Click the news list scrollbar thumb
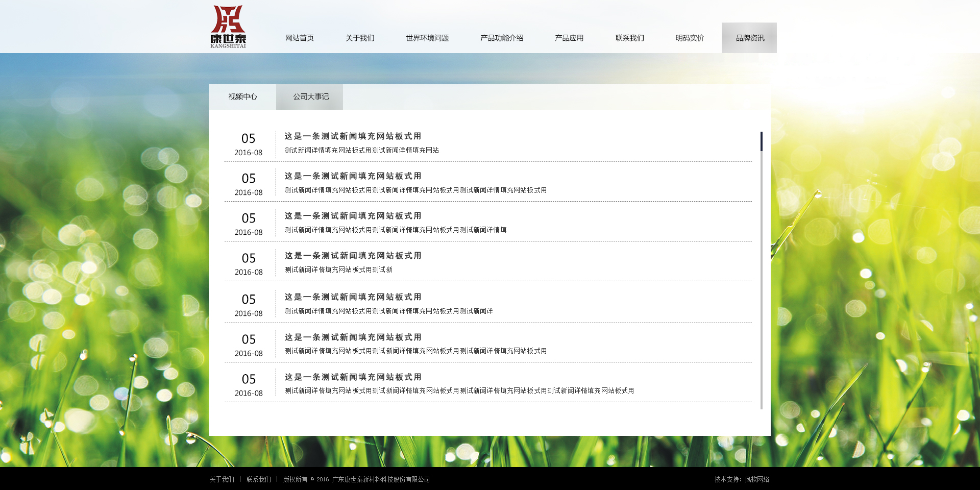Viewport: 980px width, 490px height. click(x=761, y=141)
